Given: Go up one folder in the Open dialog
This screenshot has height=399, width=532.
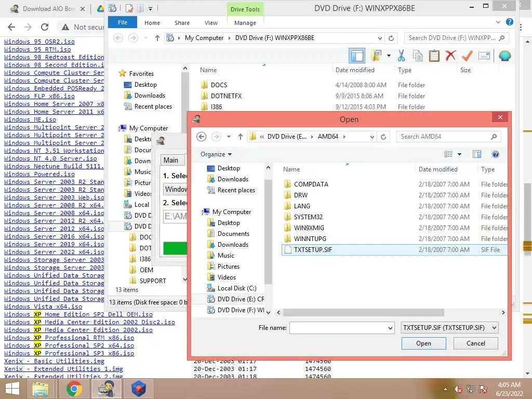Looking at the screenshot, I should 240,137.
